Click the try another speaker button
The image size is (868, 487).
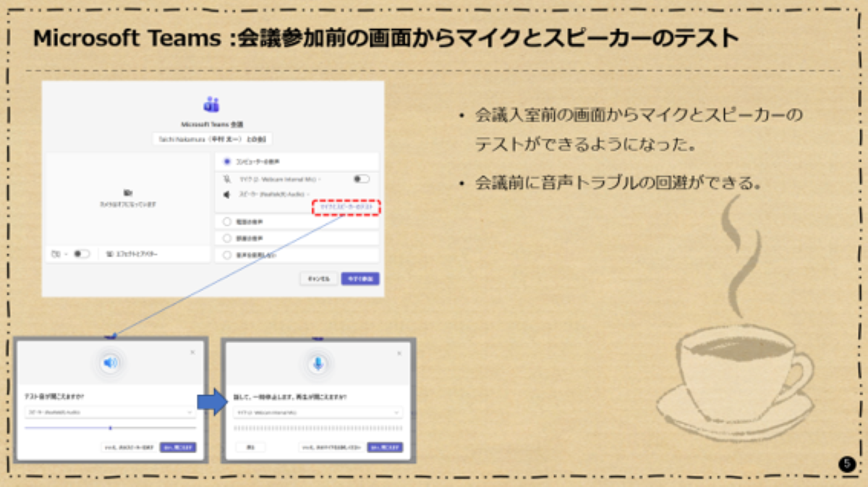click(x=129, y=447)
